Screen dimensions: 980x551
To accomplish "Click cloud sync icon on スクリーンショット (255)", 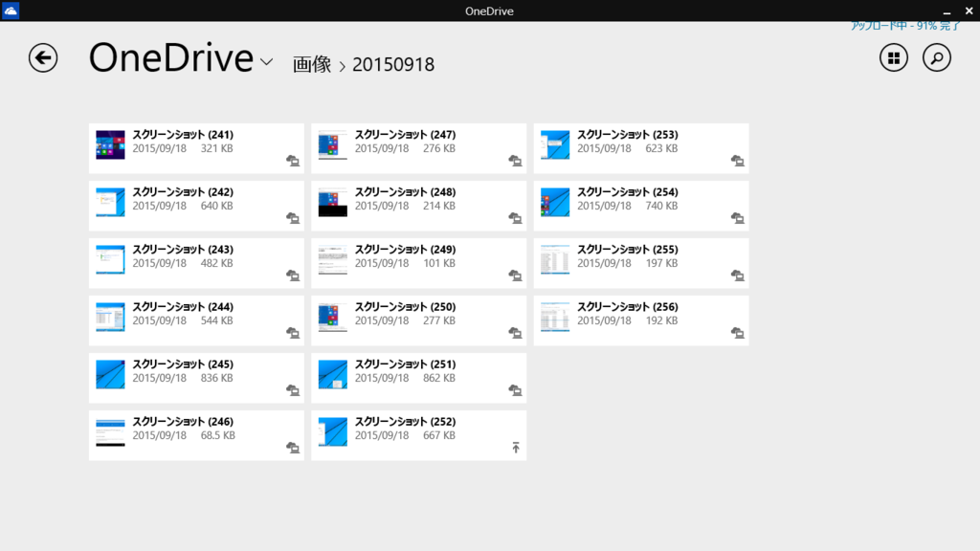I will [x=737, y=275].
